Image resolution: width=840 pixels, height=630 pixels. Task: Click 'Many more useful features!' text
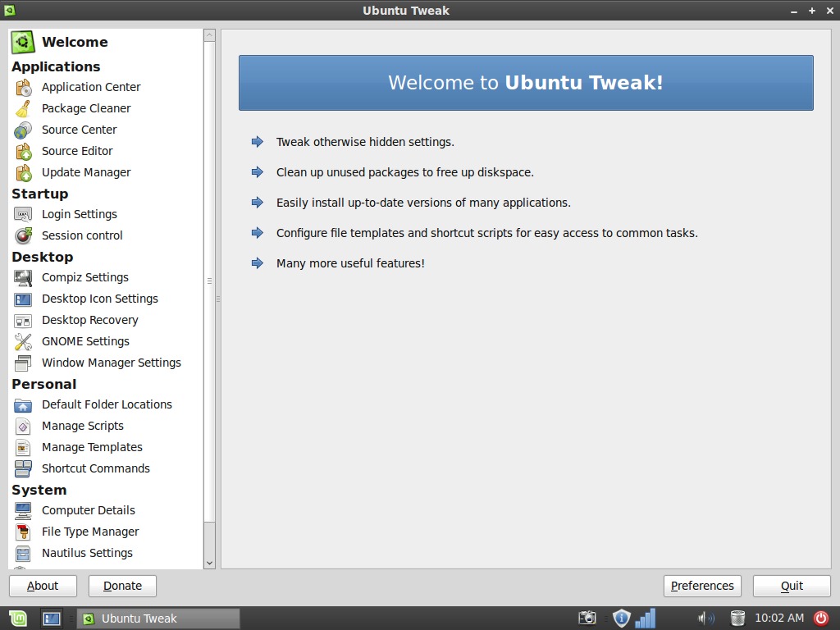pos(350,263)
